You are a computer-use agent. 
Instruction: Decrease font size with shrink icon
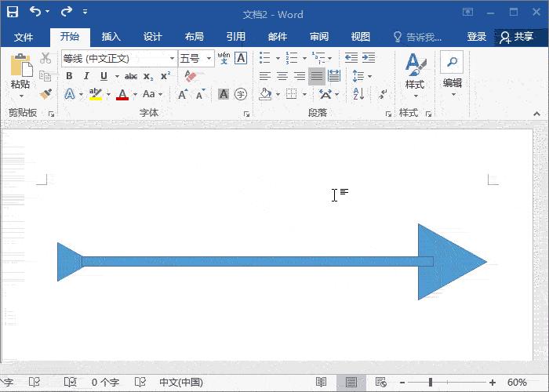point(200,94)
